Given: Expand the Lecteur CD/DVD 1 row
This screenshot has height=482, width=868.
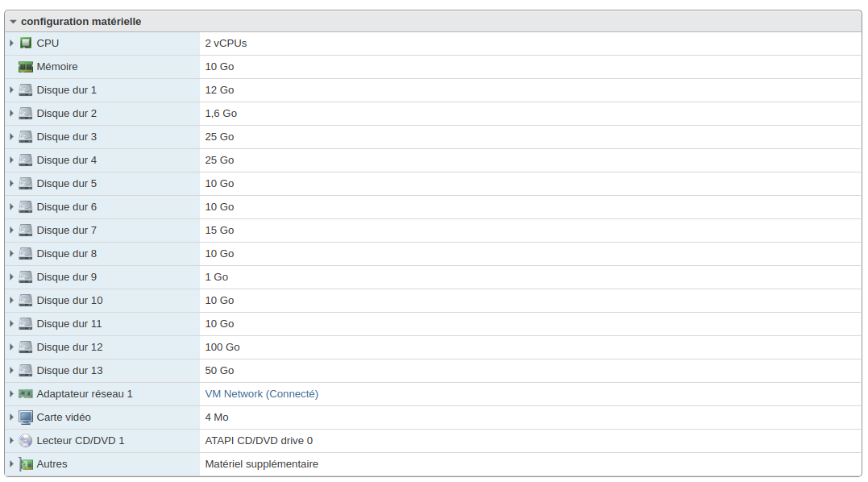Looking at the screenshot, I should point(11,441).
